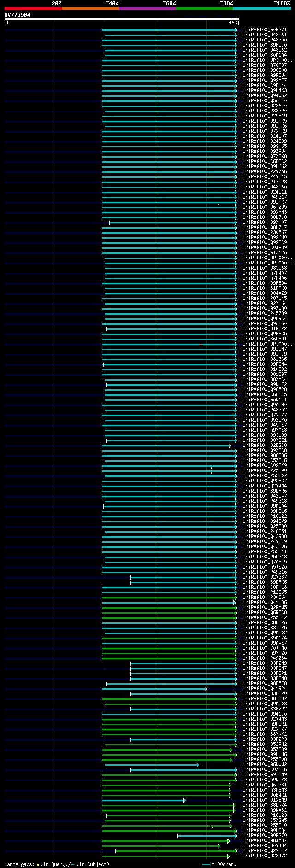
Task: Open the UniRef100_Q8S568 entry
Action: (x=265, y=268)
